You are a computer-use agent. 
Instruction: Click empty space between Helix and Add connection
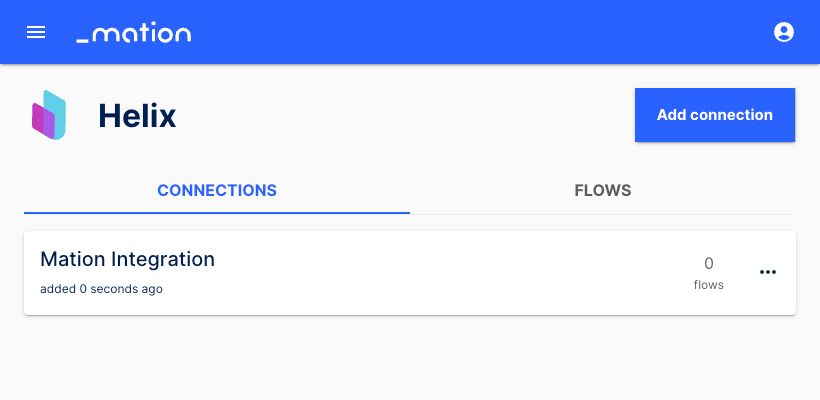point(405,115)
